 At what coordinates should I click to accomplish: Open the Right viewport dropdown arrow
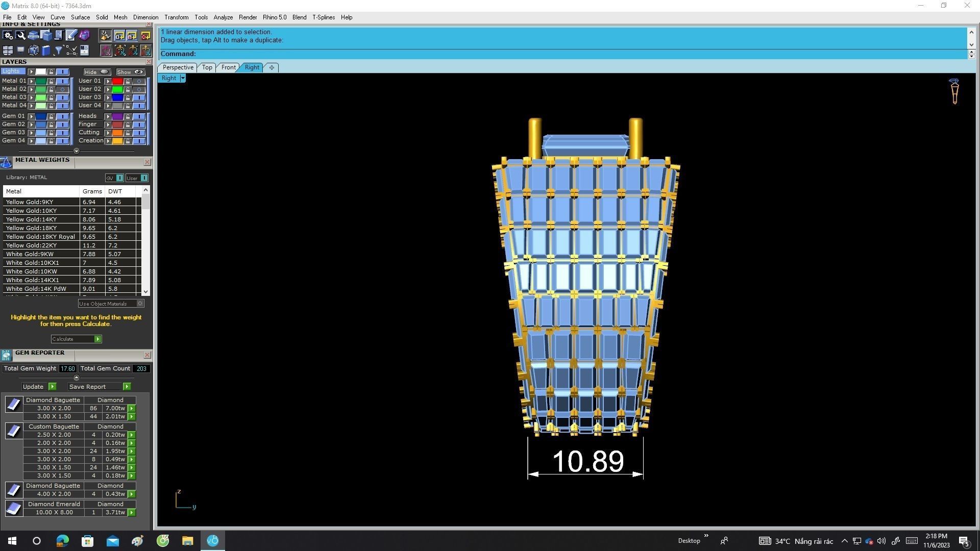(x=183, y=78)
